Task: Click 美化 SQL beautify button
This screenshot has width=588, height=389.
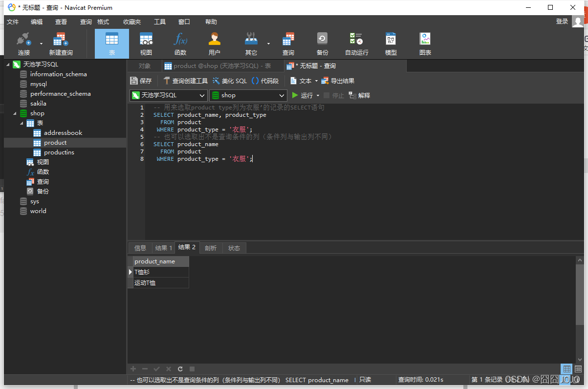Action: (x=230, y=81)
